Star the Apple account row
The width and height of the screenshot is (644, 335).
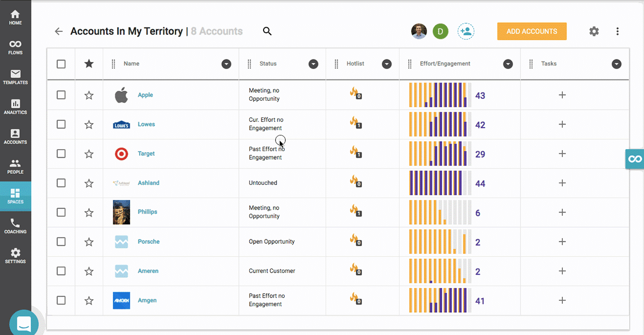pyautogui.click(x=89, y=95)
